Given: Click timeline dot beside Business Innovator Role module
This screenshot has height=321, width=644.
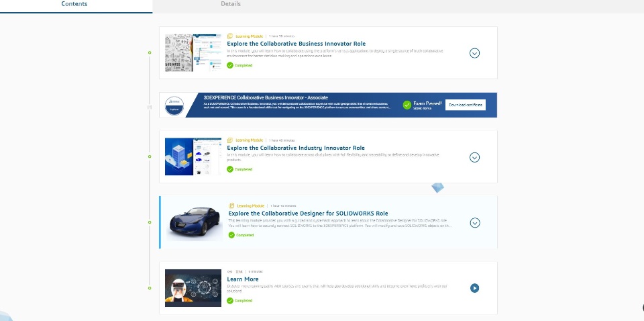Looking at the screenshot, I should [150, 52].
